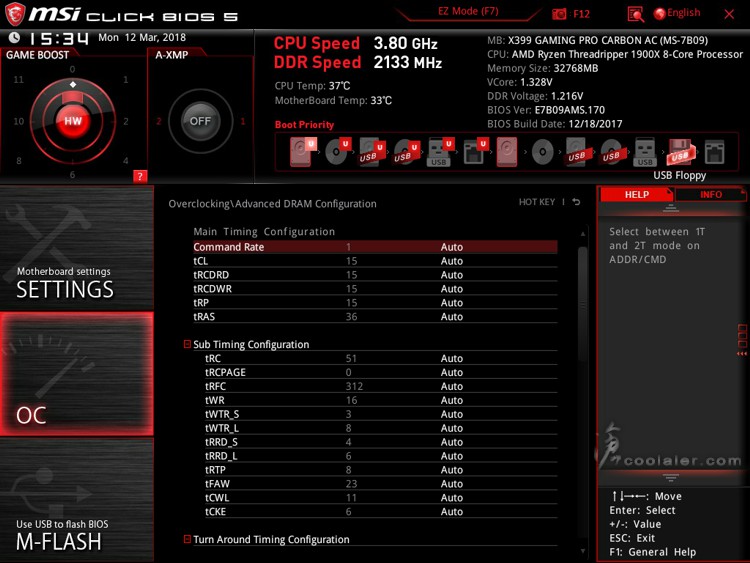Viewport: 750px width, 563px height.
Task: Click scrollbar up arrow in settings list
Action: coord(582,234)
